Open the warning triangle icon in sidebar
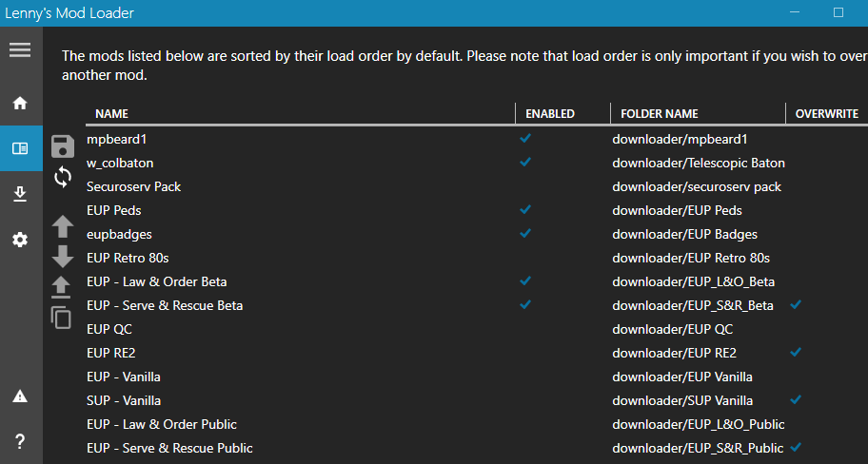 (x=20, y=396)
